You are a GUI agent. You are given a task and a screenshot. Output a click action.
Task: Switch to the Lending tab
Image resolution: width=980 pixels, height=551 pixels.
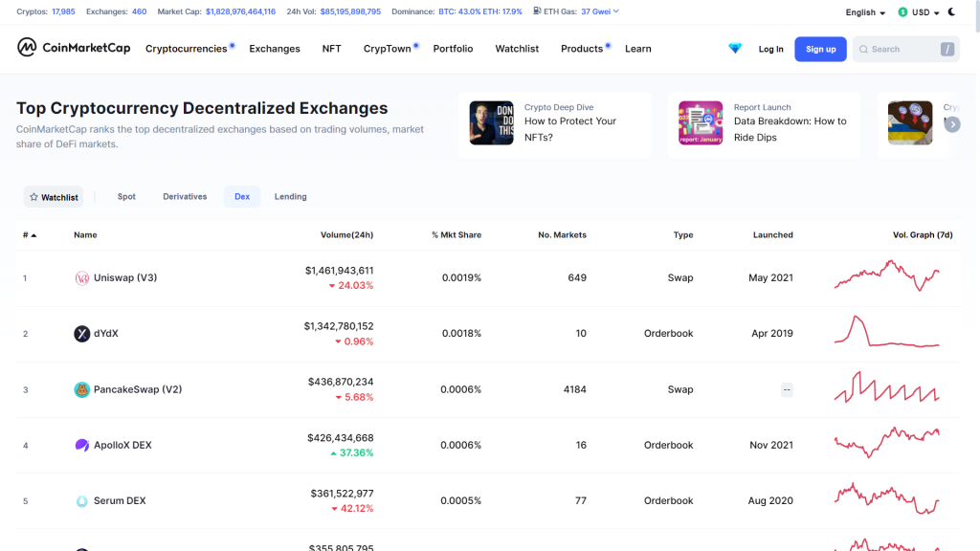coord(291,197)
